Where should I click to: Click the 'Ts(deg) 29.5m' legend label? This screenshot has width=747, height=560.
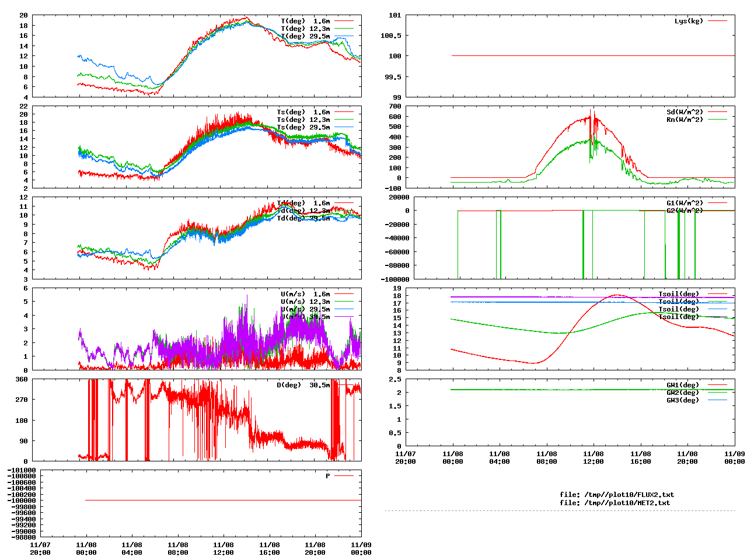(303, 127)
